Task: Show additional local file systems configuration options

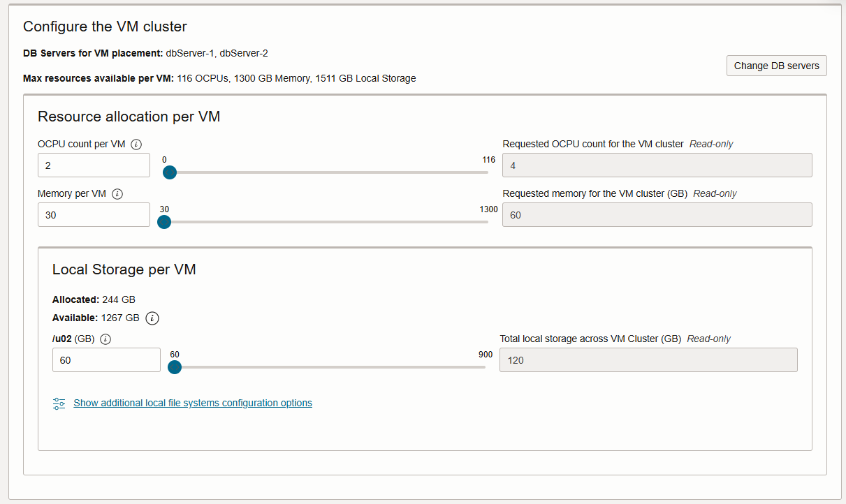Action: 193,403
